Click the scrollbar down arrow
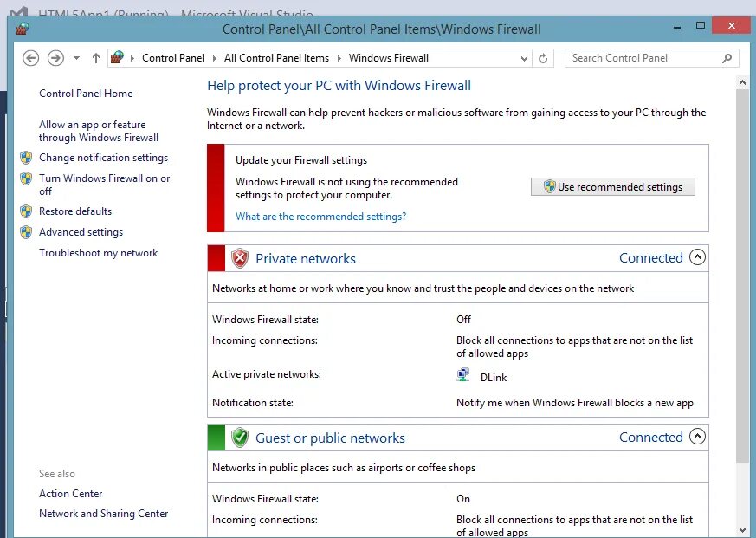 click(742, 530)
